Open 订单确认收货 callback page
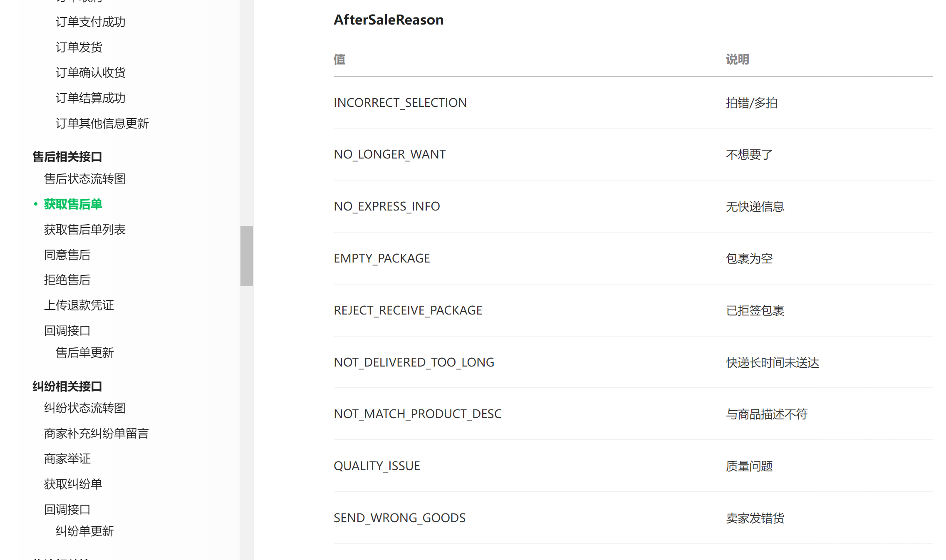This screenshot has width=946, height=560. tap(90, 73)
